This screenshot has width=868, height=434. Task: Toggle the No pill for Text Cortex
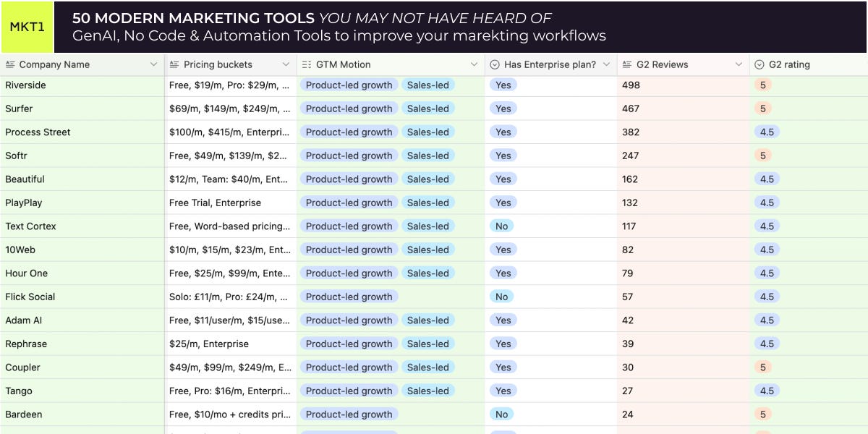tap(501, 226)
